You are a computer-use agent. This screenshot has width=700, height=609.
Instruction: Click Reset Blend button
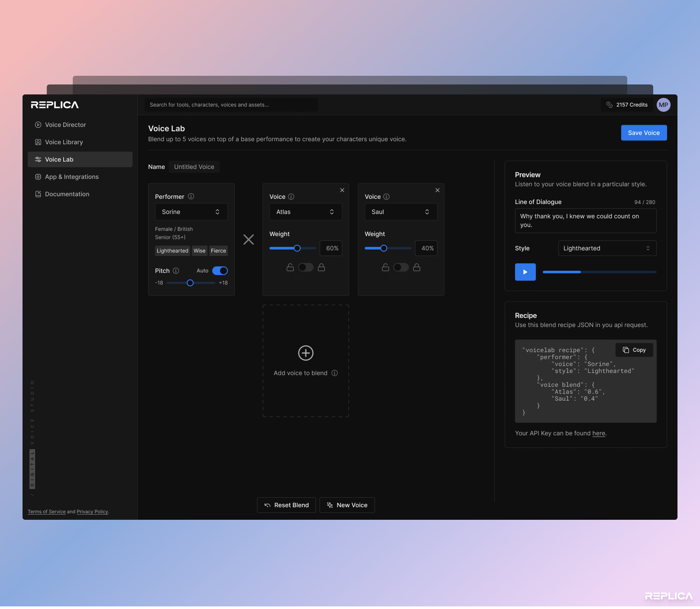(x=286, y=505)
